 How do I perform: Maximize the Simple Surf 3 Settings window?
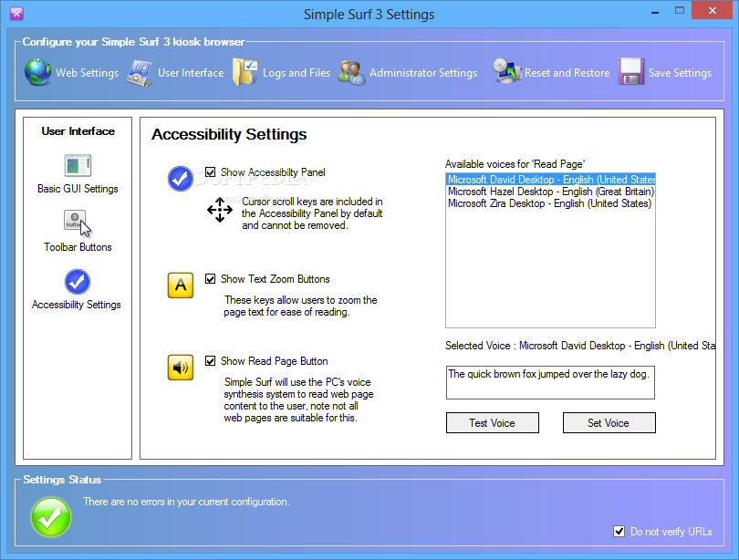click(x=680, y=10)
